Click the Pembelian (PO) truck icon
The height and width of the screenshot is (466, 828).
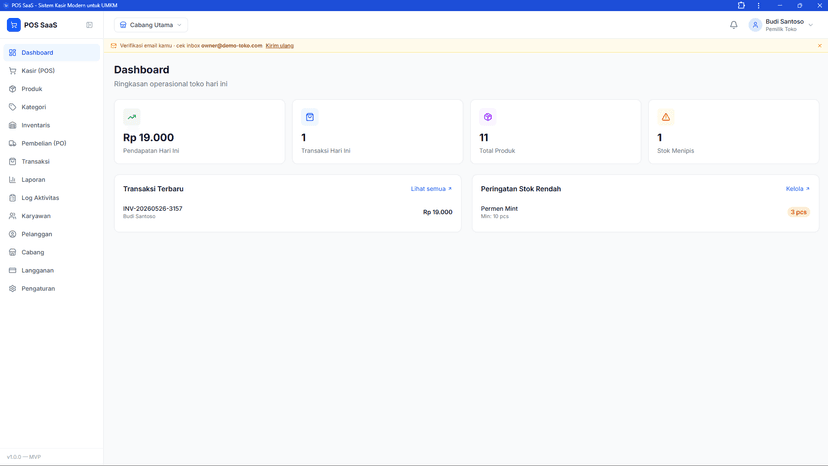[13, 143]
